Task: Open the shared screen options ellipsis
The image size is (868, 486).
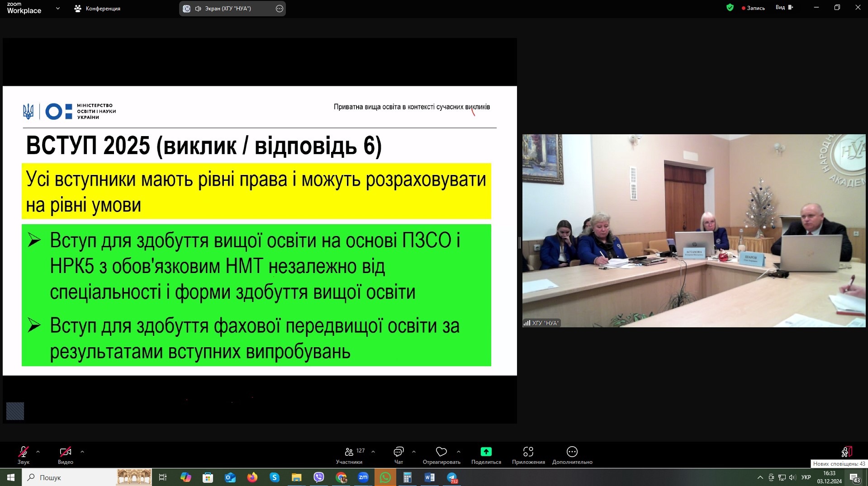Action: coord(280,9)
